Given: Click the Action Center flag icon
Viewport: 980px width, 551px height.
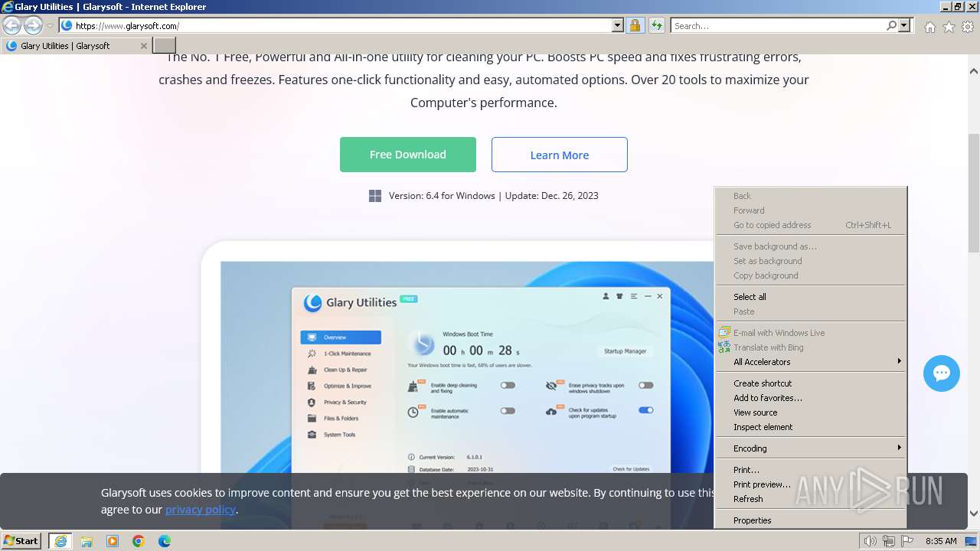Looking at the screenshot, I should click(907, 541).
